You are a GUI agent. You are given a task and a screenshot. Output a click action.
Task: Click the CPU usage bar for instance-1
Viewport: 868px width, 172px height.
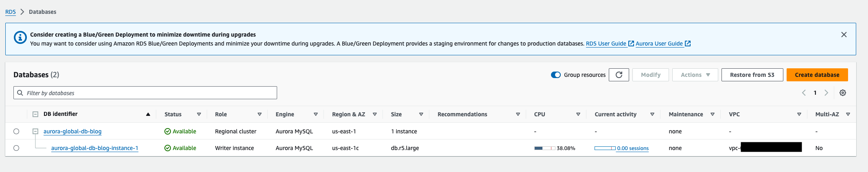click(544, 148)
